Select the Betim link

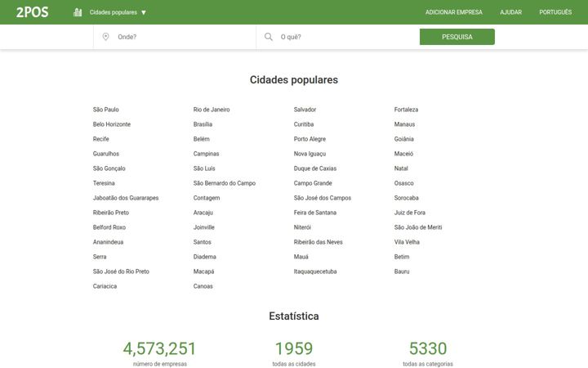pos(402,257)
